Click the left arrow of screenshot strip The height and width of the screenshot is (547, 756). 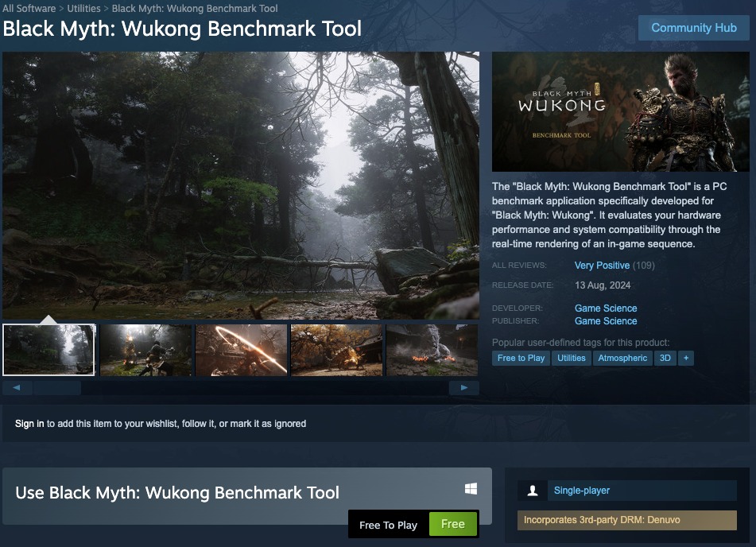click(x=17, y=388)
